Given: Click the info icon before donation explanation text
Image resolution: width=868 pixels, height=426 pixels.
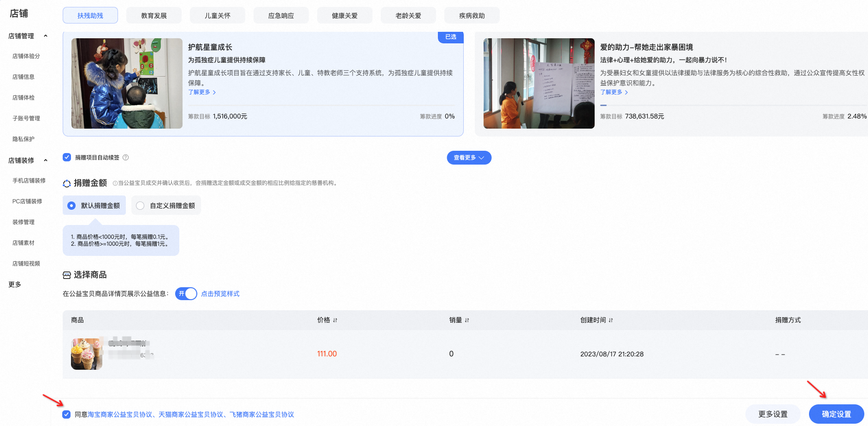Looking at the screenshot, I should 115,183.
